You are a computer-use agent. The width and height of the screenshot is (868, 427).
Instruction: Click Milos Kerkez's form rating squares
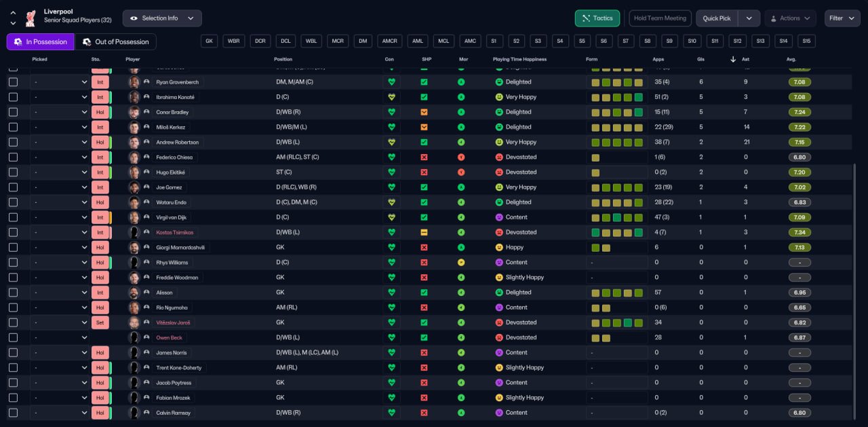[x=616, y=127]
